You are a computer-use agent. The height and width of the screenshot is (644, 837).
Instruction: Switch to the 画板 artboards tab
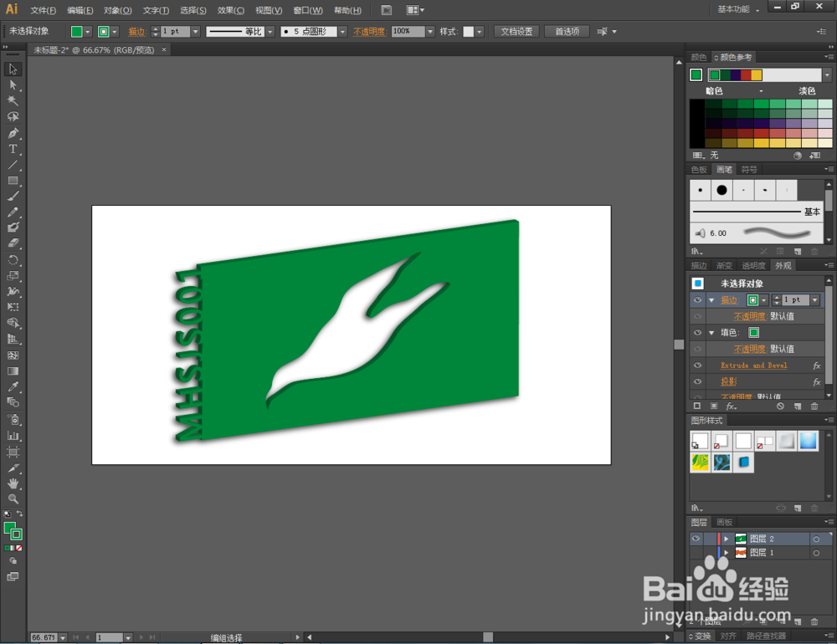(x=724, y=523)
